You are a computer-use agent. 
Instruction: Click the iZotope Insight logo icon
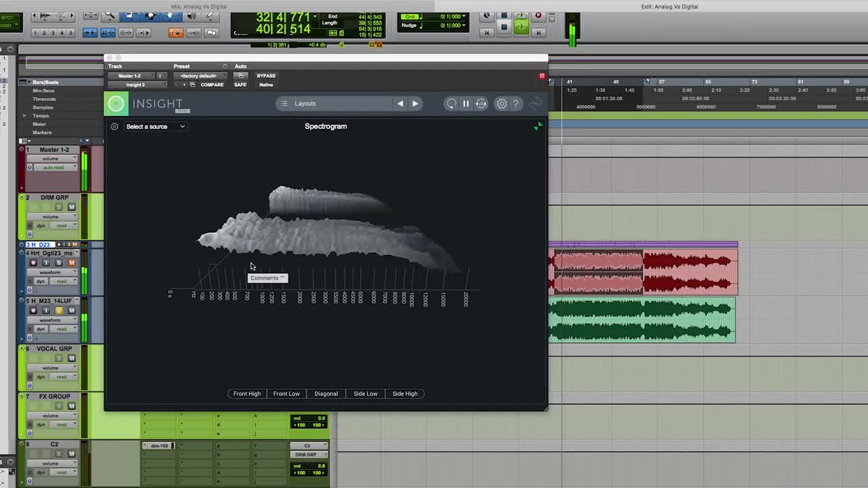(x=117, y=104)
